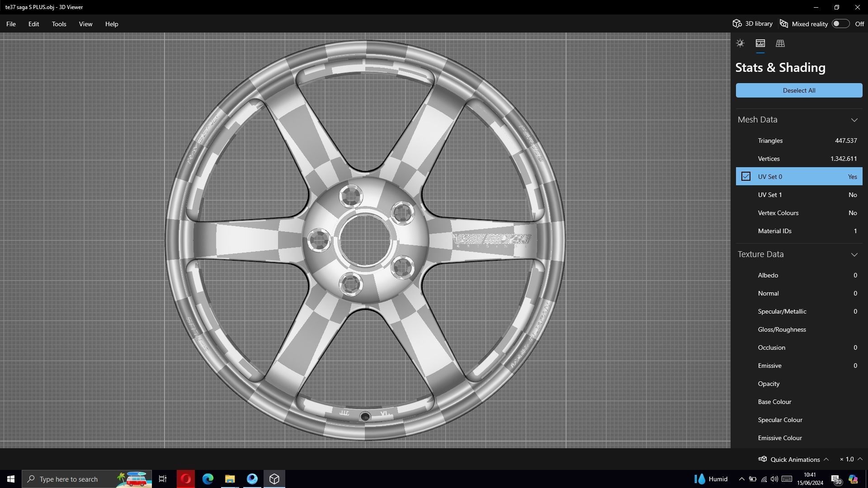Select the Albedo texture row
This screenshot has height=488, width=868.
pos(799,275)
